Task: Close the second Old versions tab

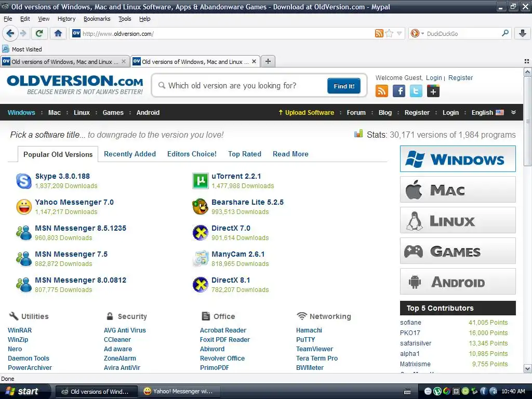Action: click(x=254, y=61)
